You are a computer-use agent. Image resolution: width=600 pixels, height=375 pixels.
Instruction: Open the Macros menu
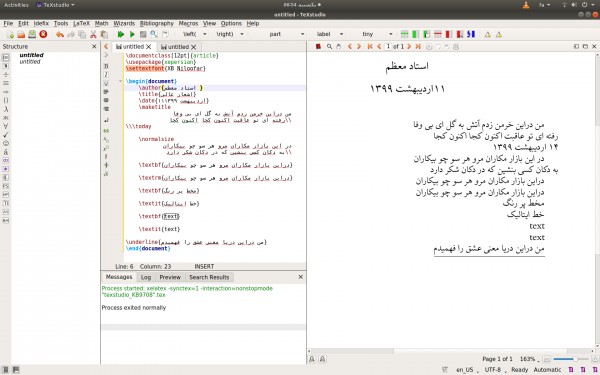pyautogui.click(x=188, y=23)
